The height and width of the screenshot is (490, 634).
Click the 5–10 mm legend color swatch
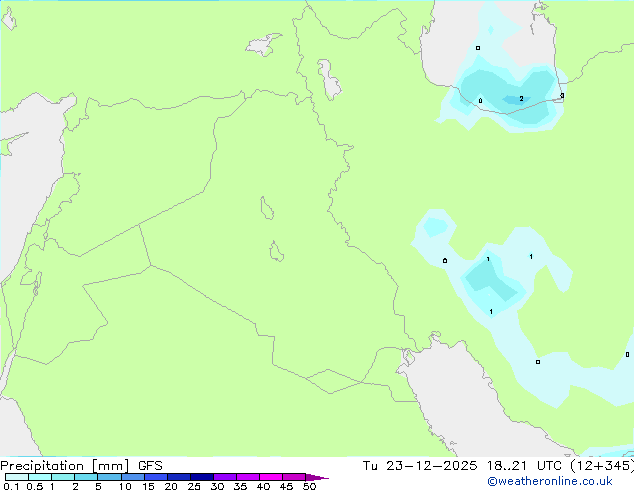[x=109, y=477]
